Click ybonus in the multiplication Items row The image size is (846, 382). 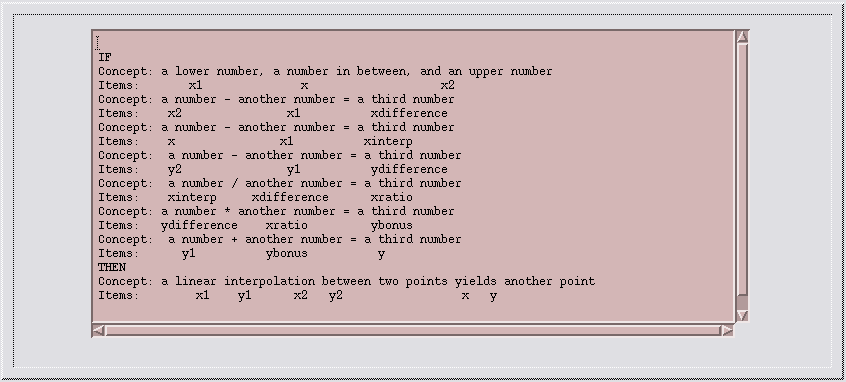392,226
